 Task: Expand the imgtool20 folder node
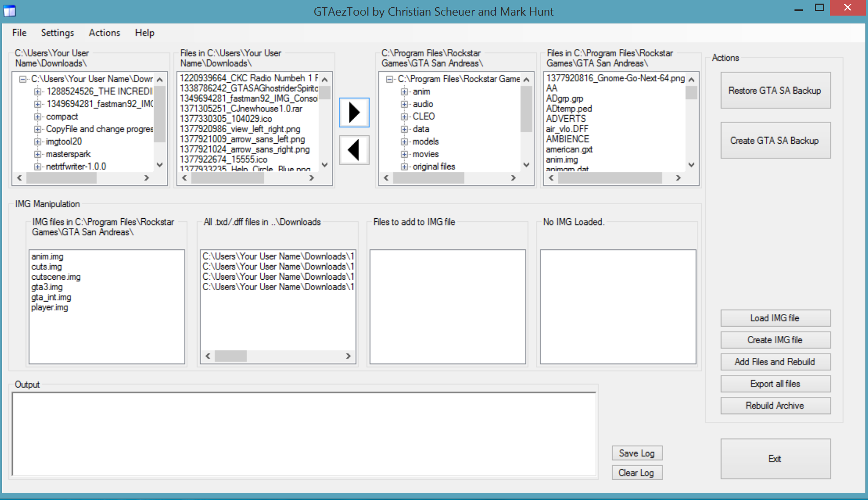point(38,142)
